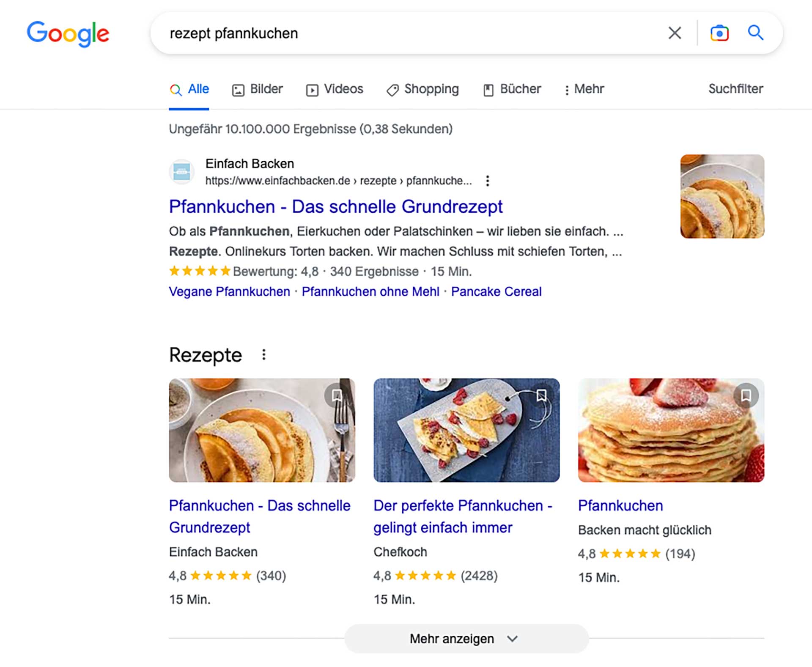The image size is (812, 667).
Task: Open the Mehr search categories dropdown
Action: pyautogui.click(x=584, y=89)
